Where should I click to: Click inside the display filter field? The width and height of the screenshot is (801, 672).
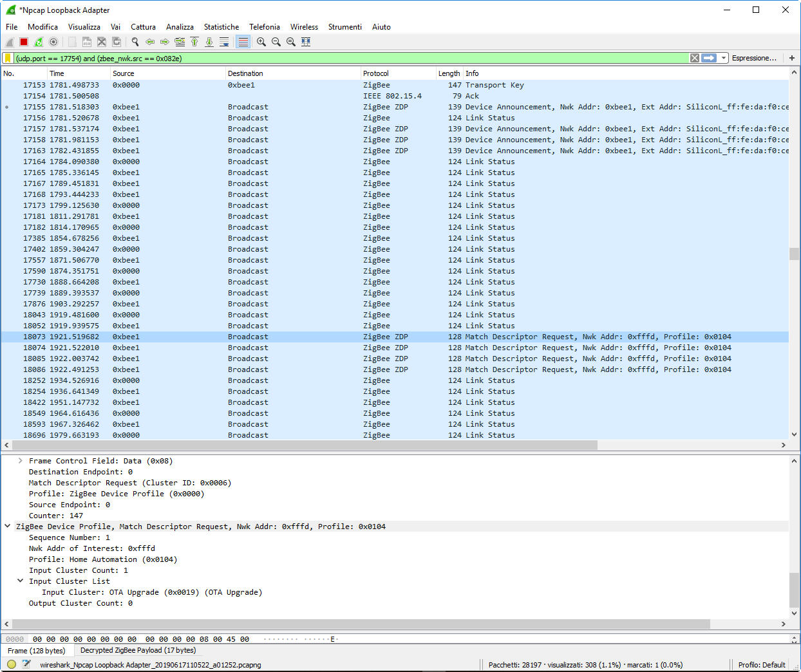351,58
